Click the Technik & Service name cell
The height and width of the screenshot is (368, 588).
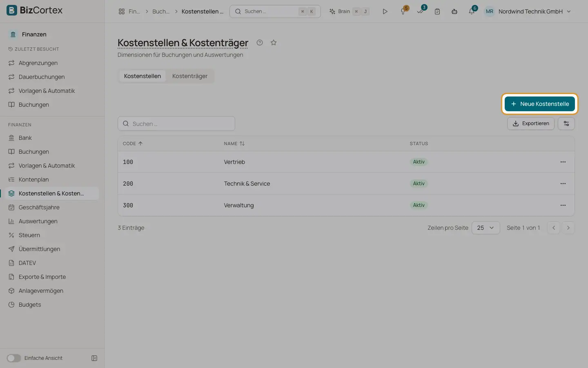pyautogui.click(x=247, y=184)
